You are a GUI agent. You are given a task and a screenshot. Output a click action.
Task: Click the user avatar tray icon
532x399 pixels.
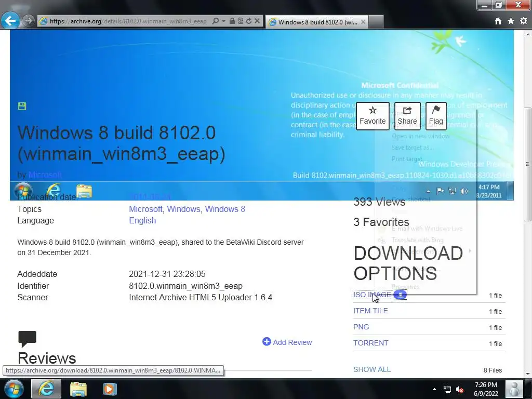click(x=514, y=389)
